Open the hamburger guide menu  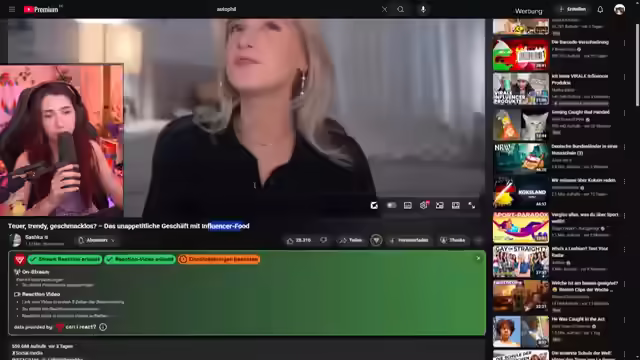tap(12, 9)
